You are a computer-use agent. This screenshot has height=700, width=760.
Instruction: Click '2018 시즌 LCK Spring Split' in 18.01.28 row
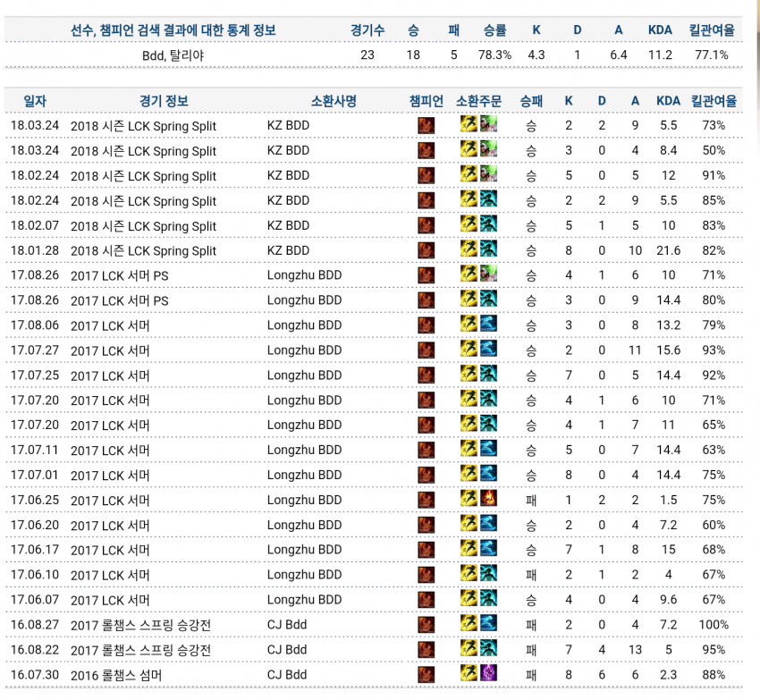[143, 250]
